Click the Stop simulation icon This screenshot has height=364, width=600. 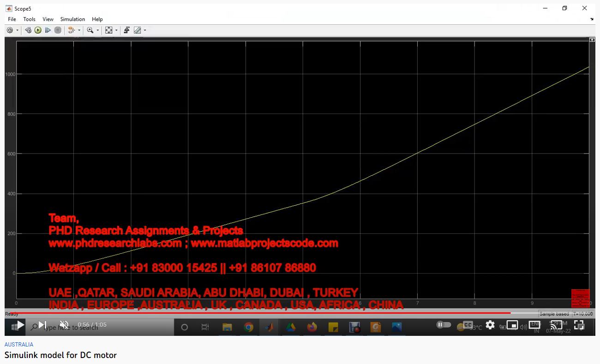(x=58, y=30)
